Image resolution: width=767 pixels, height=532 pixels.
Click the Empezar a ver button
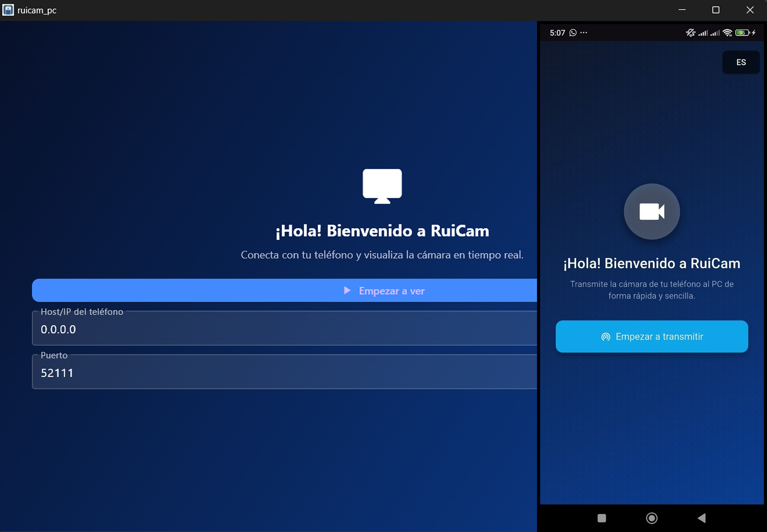click(x=284, y=290)
